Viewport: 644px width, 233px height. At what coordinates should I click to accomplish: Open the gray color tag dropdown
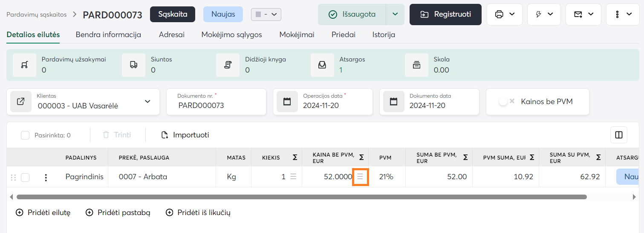266,15
